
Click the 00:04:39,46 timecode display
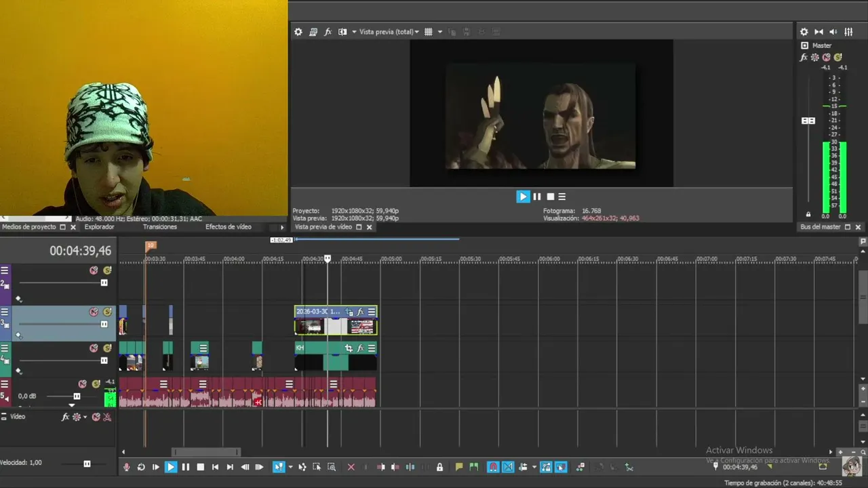80,251
